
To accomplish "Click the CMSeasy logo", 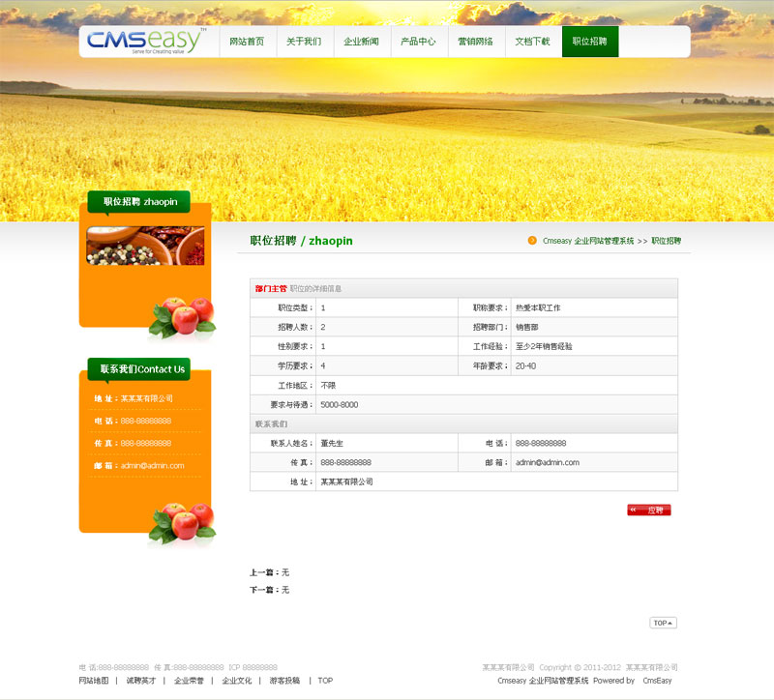I will (x=145, y=42).
